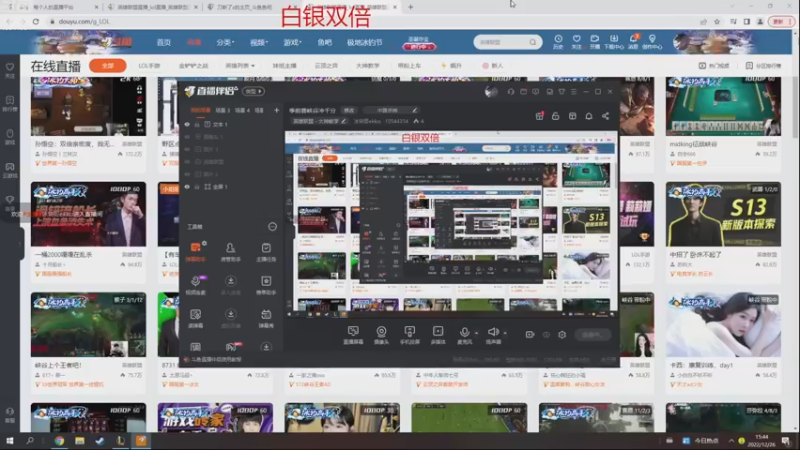The image size is (800, 450).
Task: Open the PK tool with new badge
Action: tap(231, 347)
